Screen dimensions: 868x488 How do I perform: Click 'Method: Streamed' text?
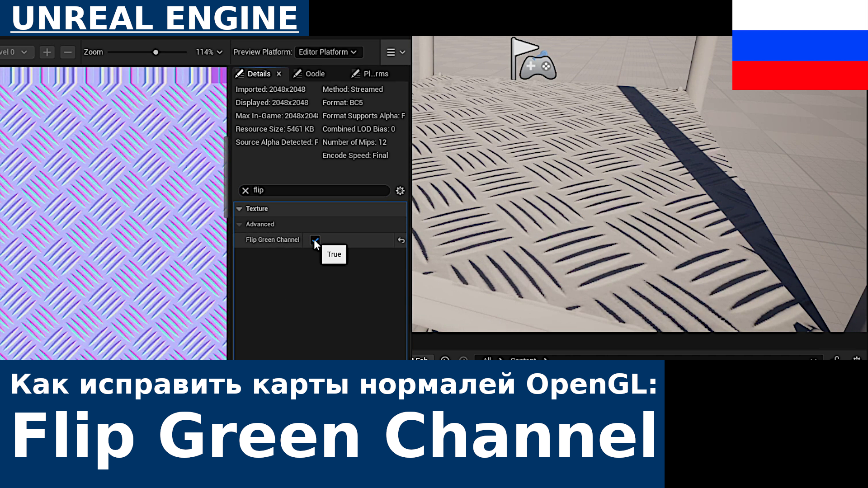pyautogui.click(x=353, y=89)
